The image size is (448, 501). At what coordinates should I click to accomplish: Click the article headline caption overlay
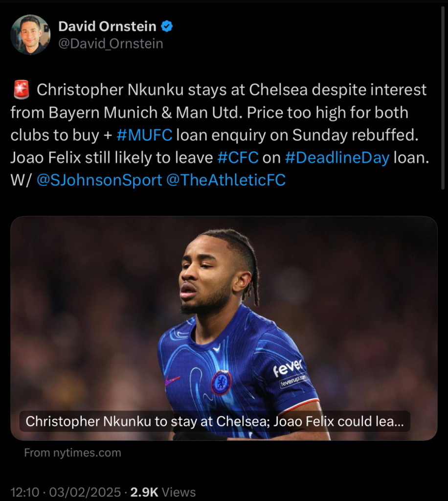215,421
